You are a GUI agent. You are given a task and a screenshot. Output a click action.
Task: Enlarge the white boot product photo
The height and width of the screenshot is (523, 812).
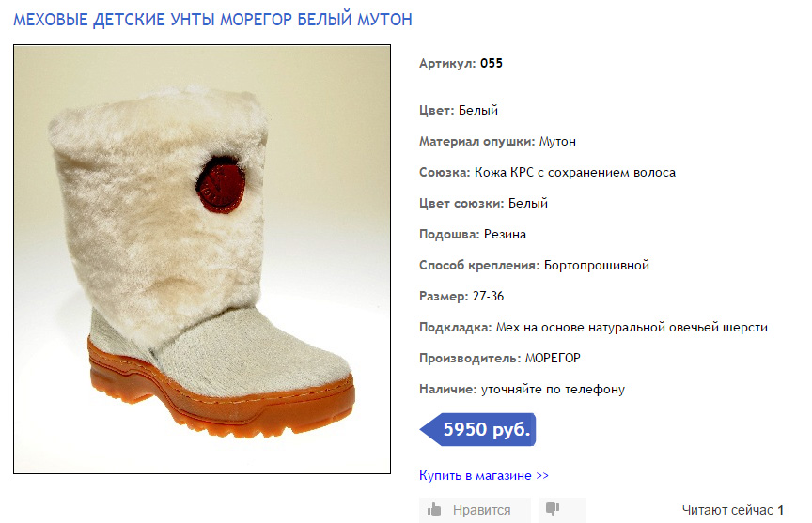click(x=202, y=259)
